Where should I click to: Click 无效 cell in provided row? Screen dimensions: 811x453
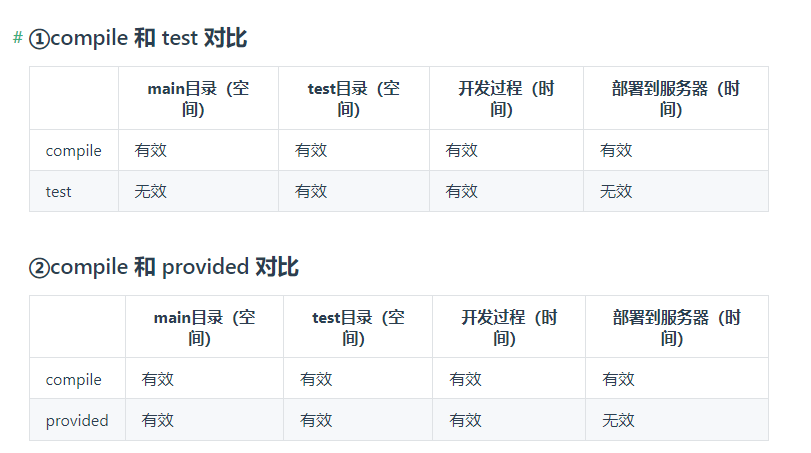point(618,420)
